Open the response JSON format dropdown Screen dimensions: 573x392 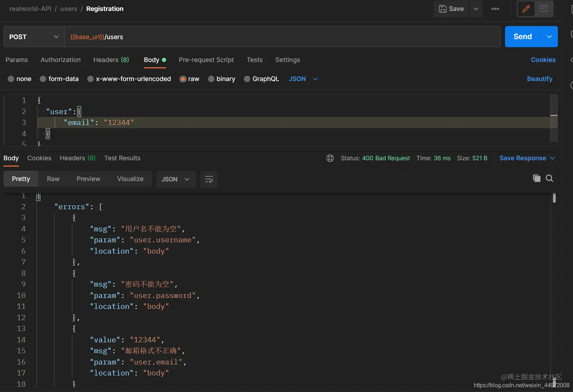(176, 179)
